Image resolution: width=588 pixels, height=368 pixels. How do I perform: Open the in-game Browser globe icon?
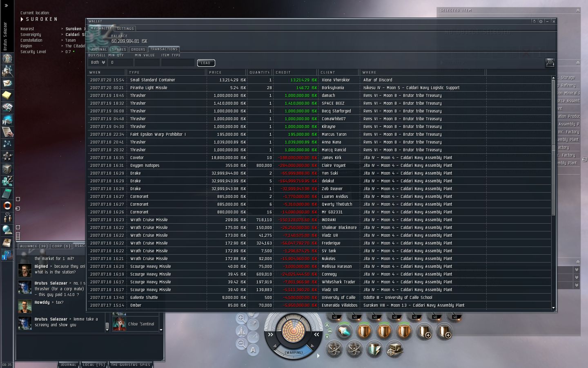(7, 230)
